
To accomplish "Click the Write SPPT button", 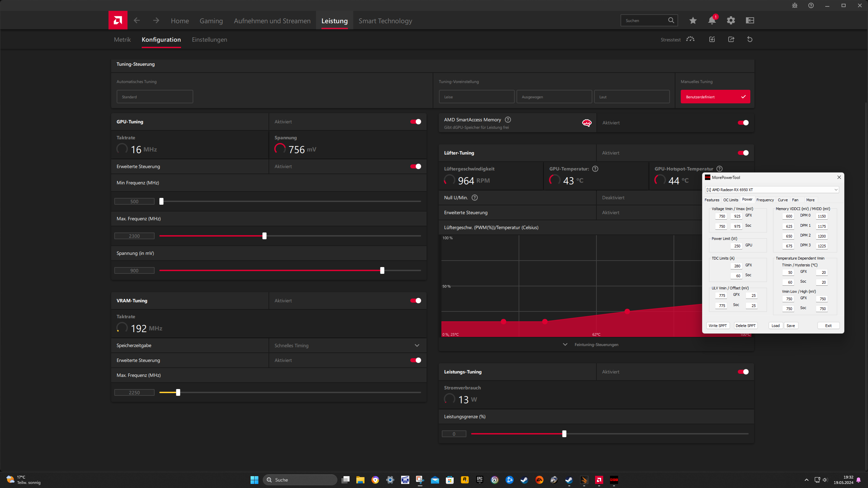I will 717,326.
